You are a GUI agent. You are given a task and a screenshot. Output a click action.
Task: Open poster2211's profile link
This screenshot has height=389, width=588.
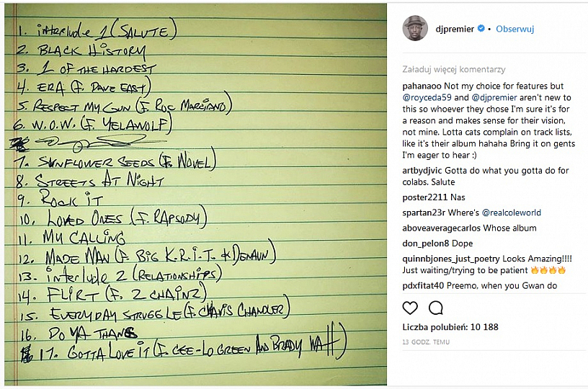point(424,197)
